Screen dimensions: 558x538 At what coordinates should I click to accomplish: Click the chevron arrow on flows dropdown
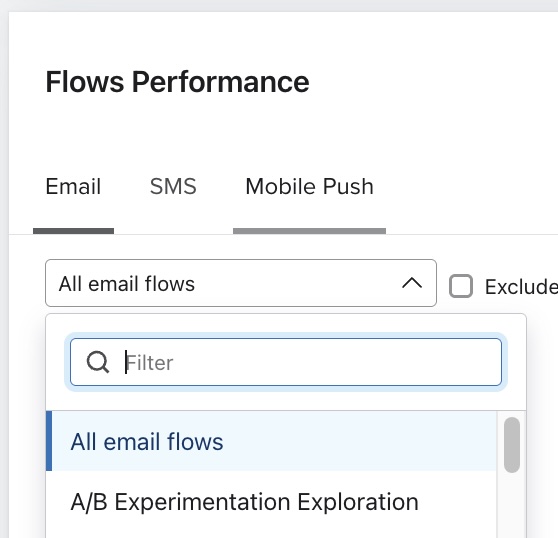pyautogui.click(x=412, y=283)
